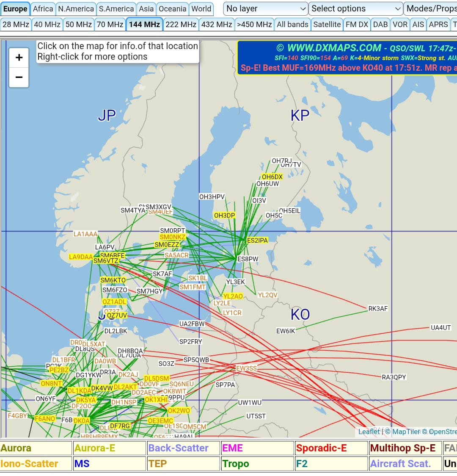Click the Multihop Sp-E legend entry
Screen dimensions: 457x476
click(x=405, y=448)
